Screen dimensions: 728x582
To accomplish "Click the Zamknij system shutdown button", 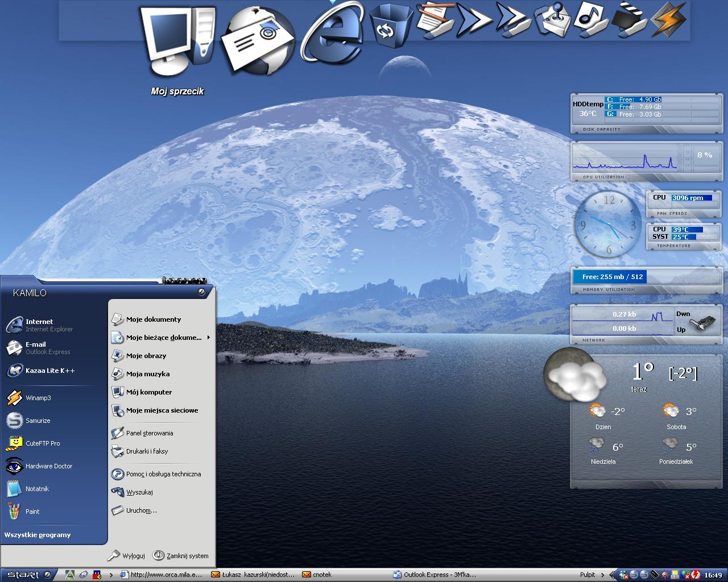I will [x=181, y=556].
